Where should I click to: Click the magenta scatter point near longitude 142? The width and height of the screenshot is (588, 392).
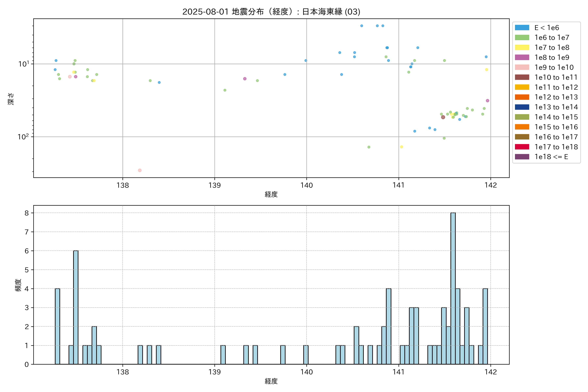[x=488, y=101]
